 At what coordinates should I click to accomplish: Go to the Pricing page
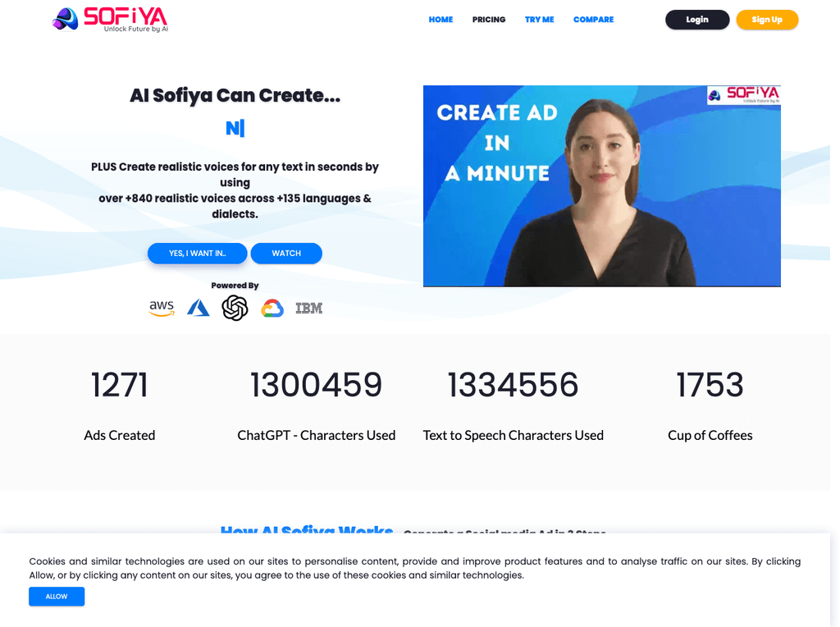pos(489,20)
